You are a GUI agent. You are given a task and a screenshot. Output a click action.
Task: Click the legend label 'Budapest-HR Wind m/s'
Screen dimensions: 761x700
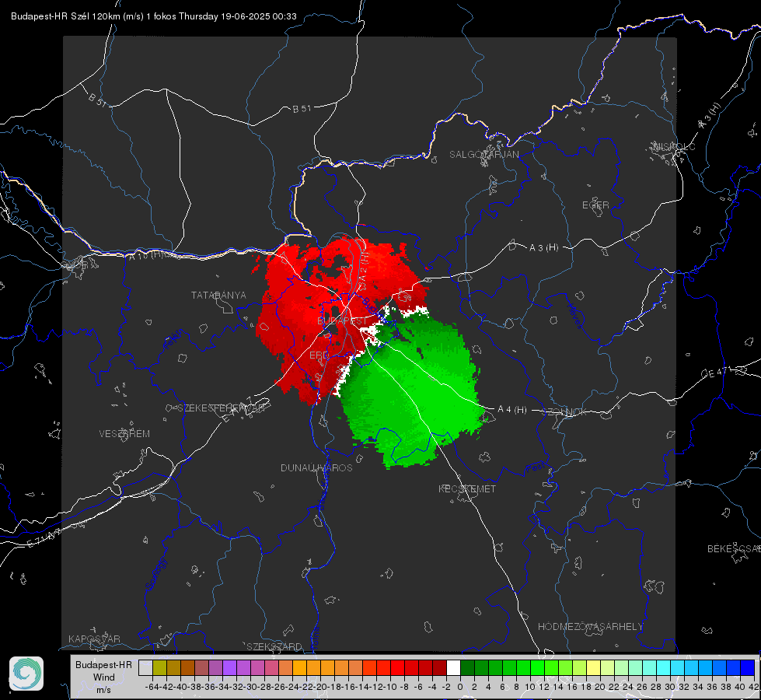tap(104, 677)
